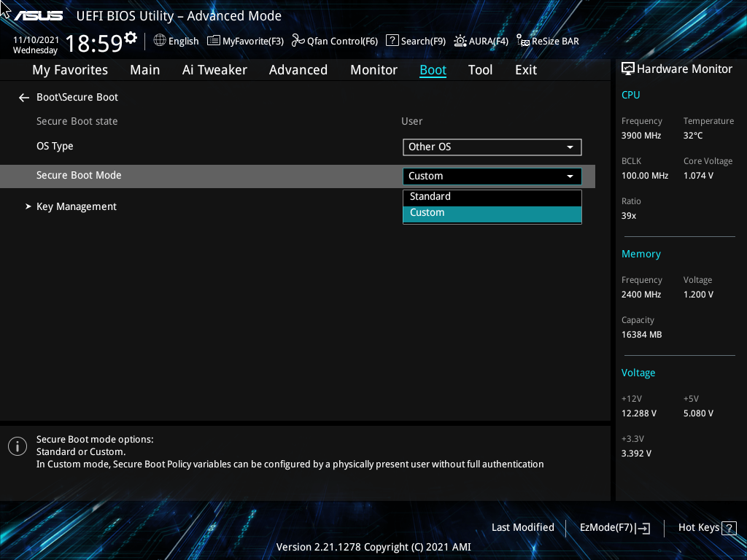Click the 3900 MHz CPU frequency value
The width and height of the screenshot is (747, 560).
640,136
